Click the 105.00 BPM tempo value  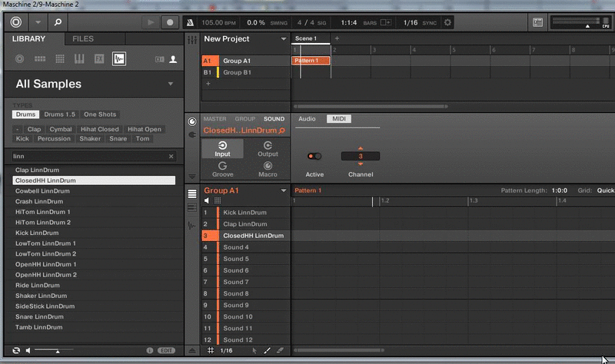(x=213, y=23)
